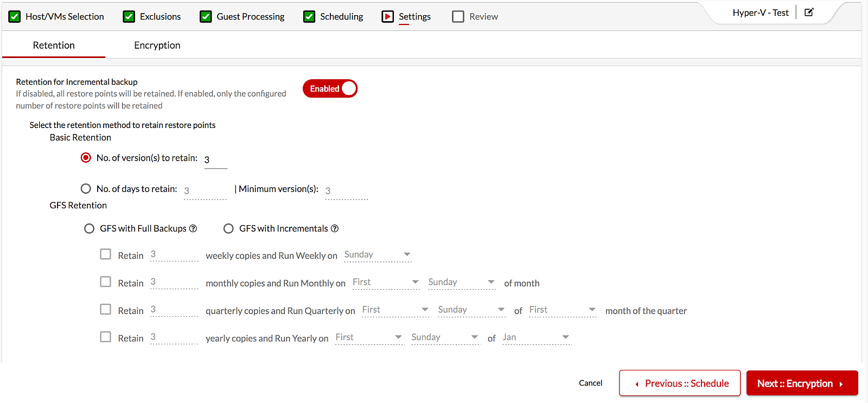Click the Settings step play icon
This screenshot has height=403, width=868.
click(388, 17)
